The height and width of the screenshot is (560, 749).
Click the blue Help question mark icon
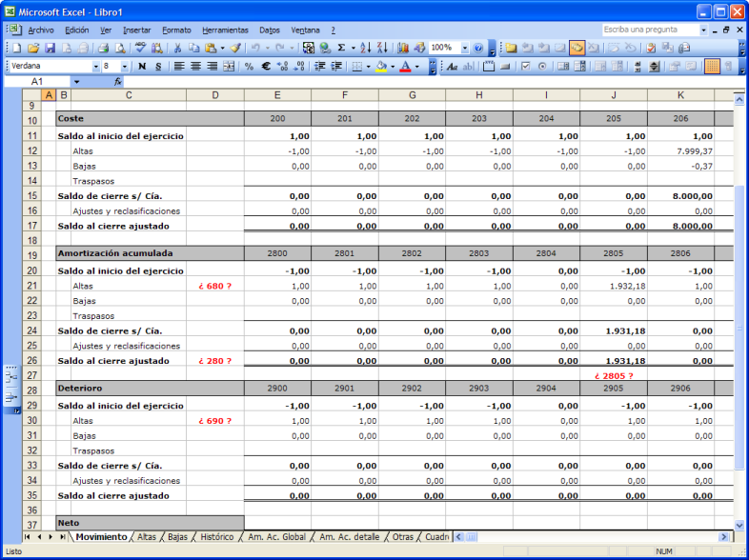pyautogui.click(x=478, y=48)
